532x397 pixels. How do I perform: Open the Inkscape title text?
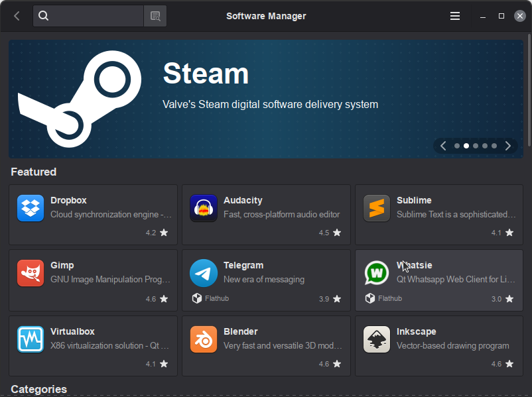click(417, 331)
